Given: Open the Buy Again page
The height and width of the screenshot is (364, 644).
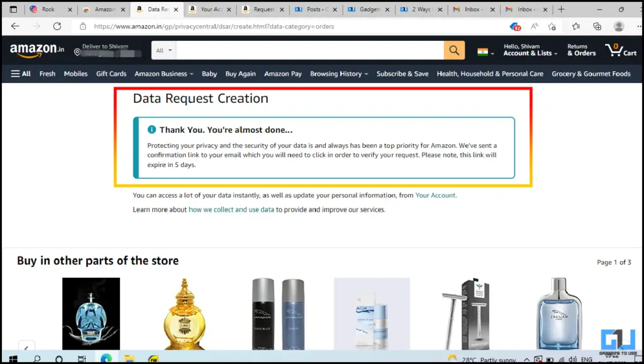Looking at the screenshot, I should point(240,74).
